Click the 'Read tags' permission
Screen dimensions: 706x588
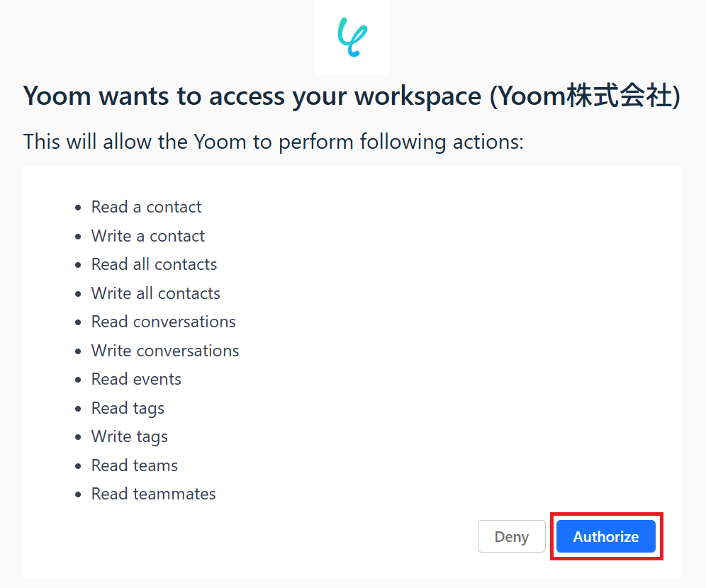(128, 408)
